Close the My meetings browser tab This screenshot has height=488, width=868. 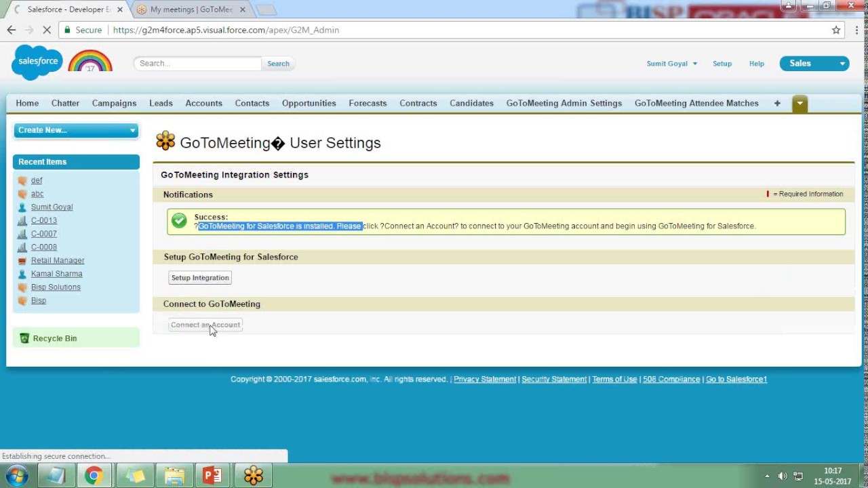(242, 9)
